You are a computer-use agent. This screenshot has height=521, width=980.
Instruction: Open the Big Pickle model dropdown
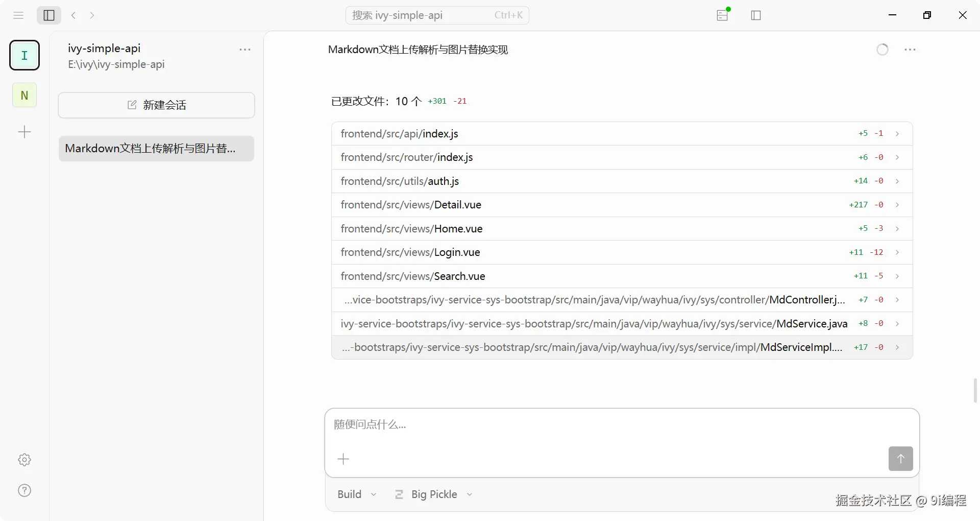pyautogui.click(x=434, y=494)
